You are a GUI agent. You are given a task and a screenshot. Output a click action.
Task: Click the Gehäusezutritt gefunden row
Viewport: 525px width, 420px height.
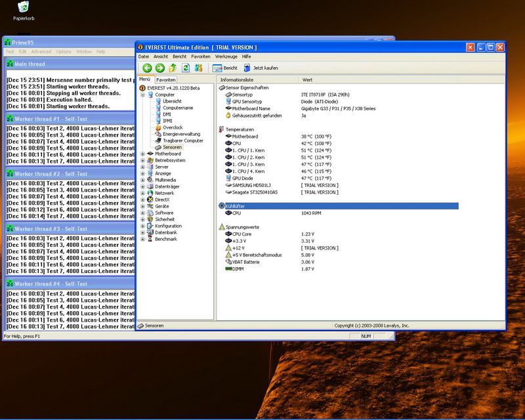[x=338, y=115]
